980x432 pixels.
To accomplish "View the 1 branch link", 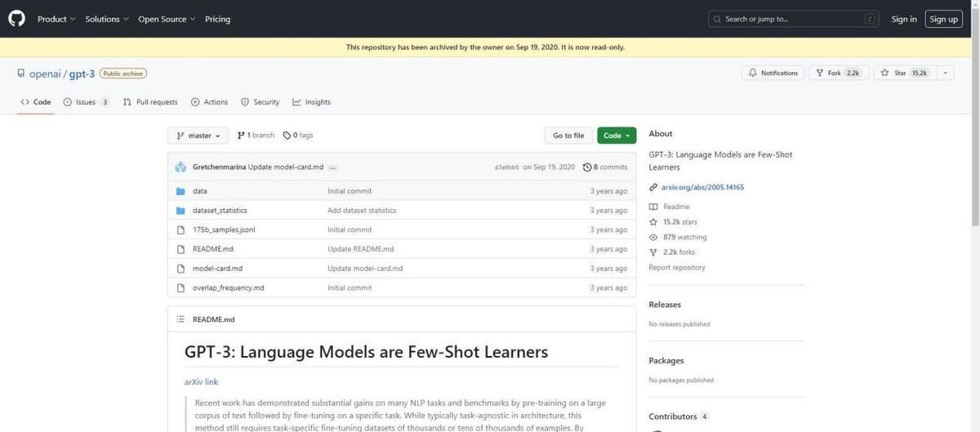I will [256, 136].
